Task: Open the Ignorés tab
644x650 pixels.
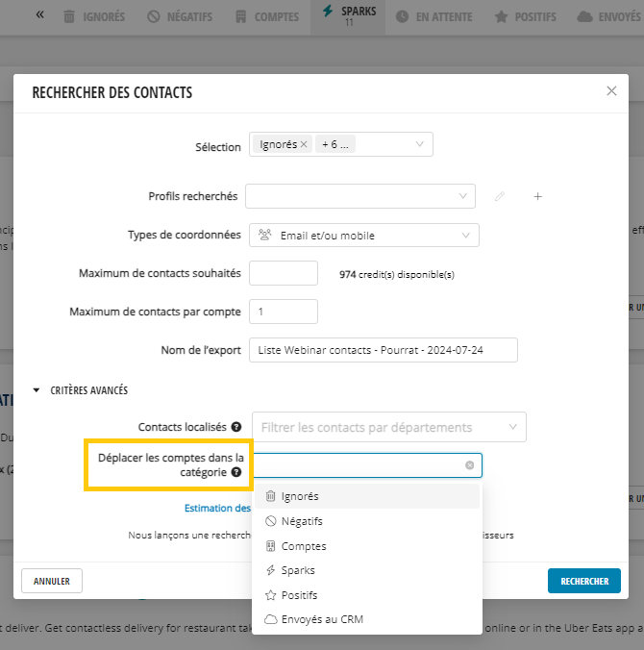Action: [x=94, y=17]
